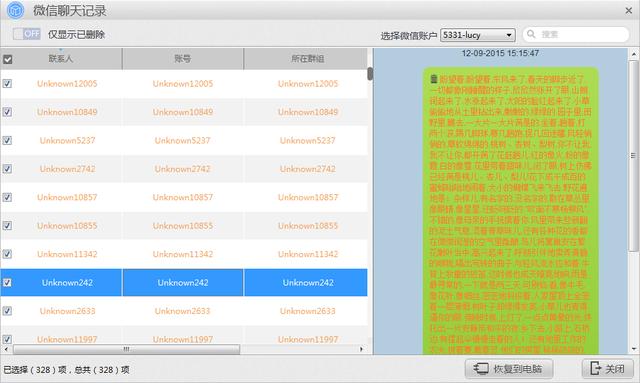This screenshot has width=640, height=383.
Task: Click into the 搜索 search field
Action: tap(576, 34)
